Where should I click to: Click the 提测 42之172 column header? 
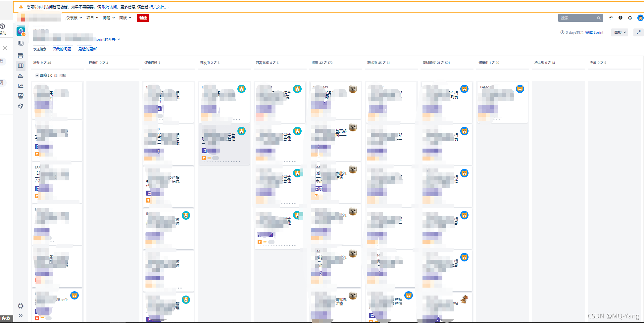coord(322,63)
